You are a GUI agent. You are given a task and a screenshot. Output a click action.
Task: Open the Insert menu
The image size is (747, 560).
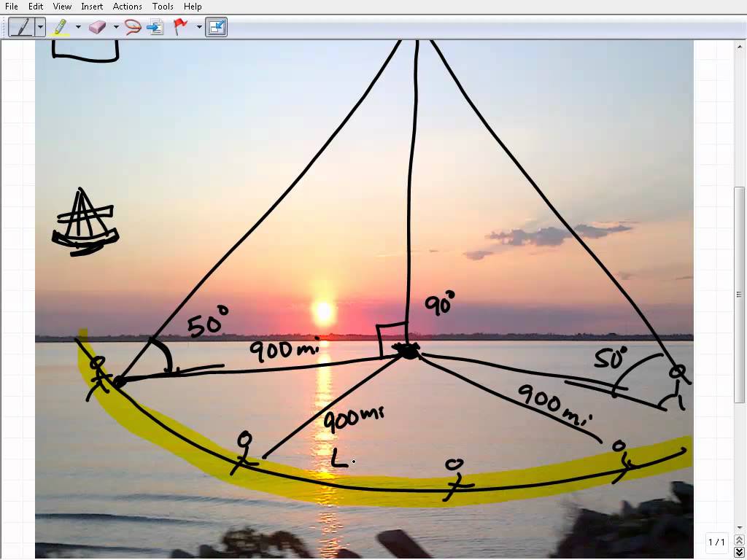92,7
